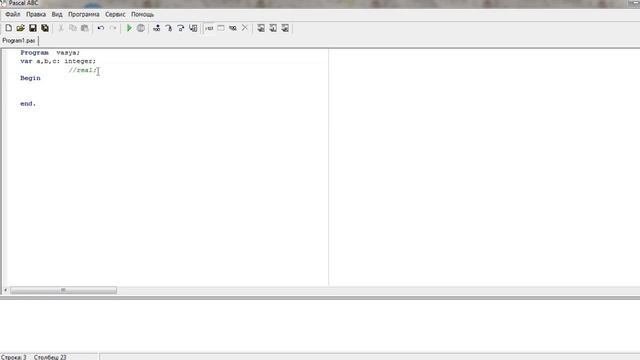Open the Помощь menu
The width and height of the screenshot is (640, 360).
142,14
